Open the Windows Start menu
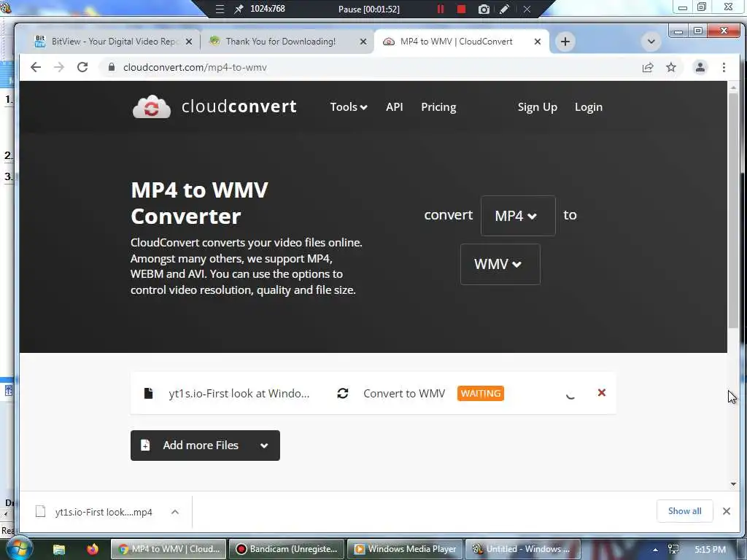This screenshot has width=747, height=560. (x=18, y=549)
